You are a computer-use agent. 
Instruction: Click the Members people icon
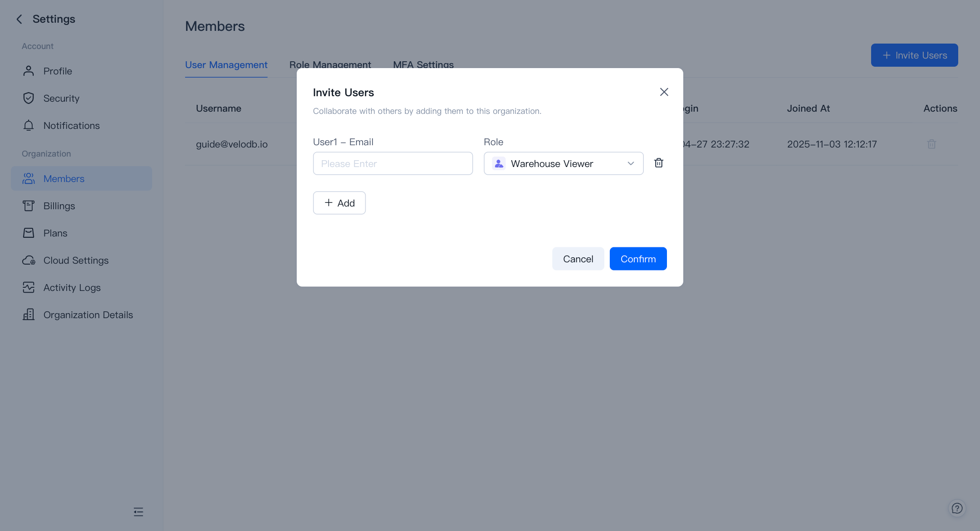[28, 178]
